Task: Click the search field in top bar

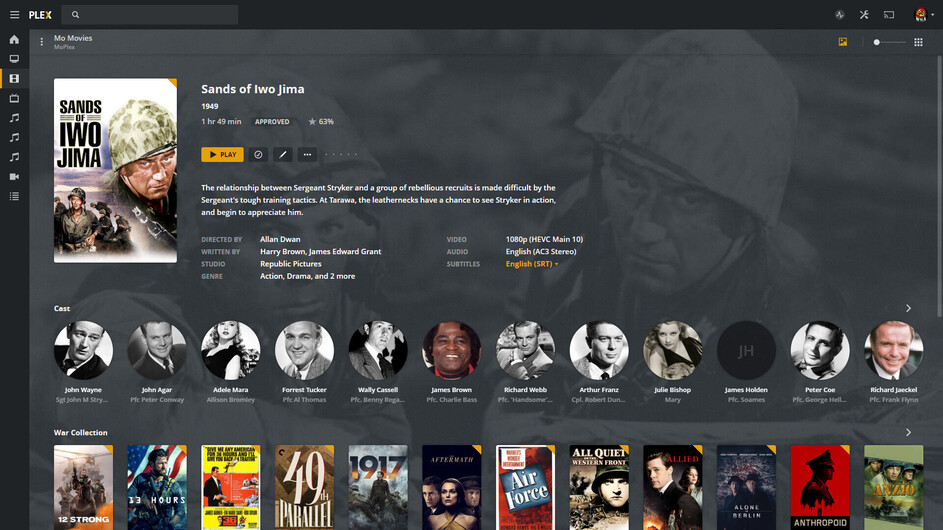Action: [151, 14]
